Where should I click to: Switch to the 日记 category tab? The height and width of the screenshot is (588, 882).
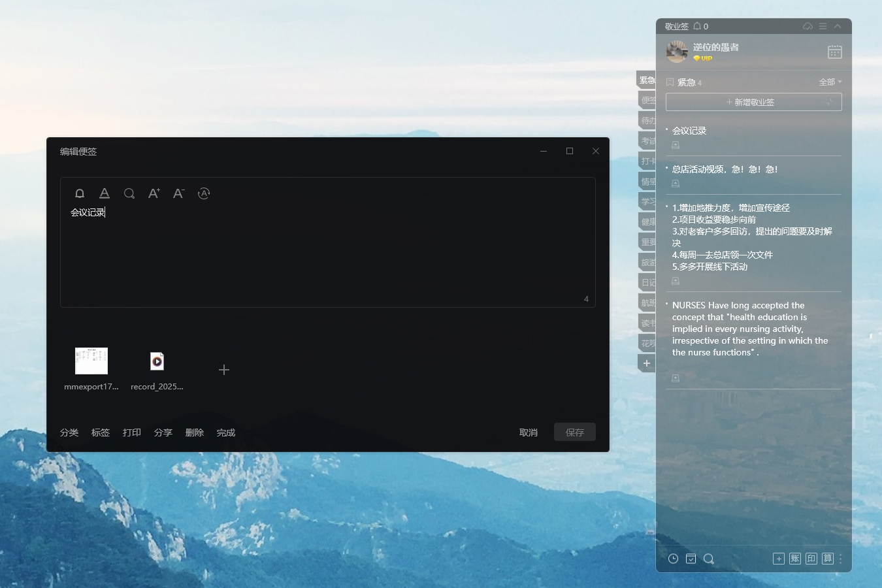tap(647, 283)
